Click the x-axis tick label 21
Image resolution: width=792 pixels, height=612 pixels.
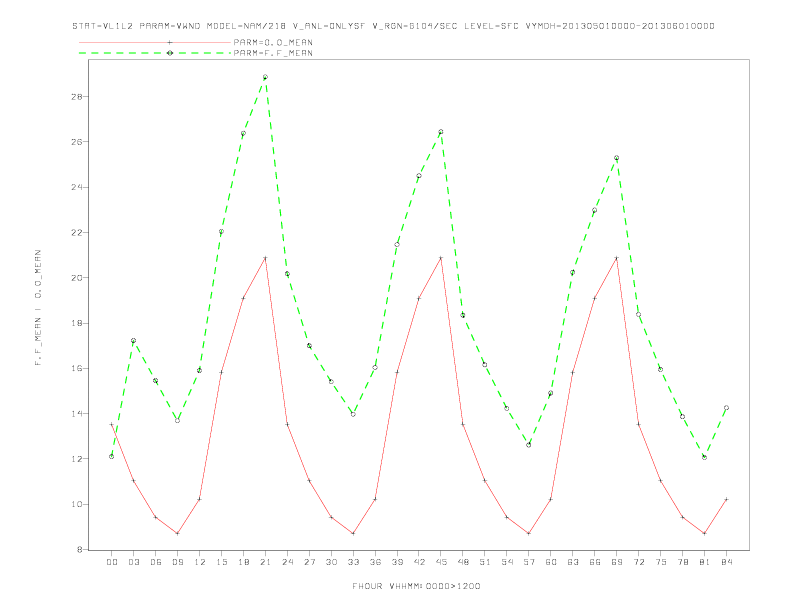[265, 562]
